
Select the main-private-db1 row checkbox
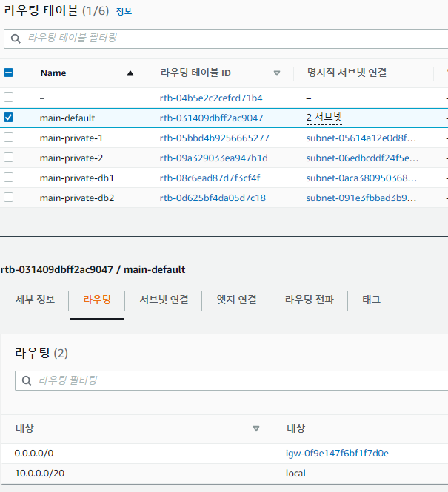tap(8, 178)
